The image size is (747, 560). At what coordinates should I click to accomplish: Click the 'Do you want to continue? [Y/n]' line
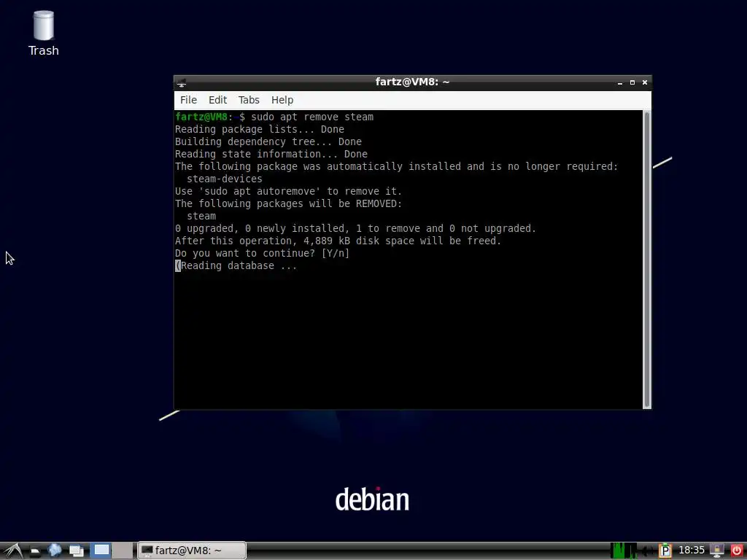tap(262, 253)
